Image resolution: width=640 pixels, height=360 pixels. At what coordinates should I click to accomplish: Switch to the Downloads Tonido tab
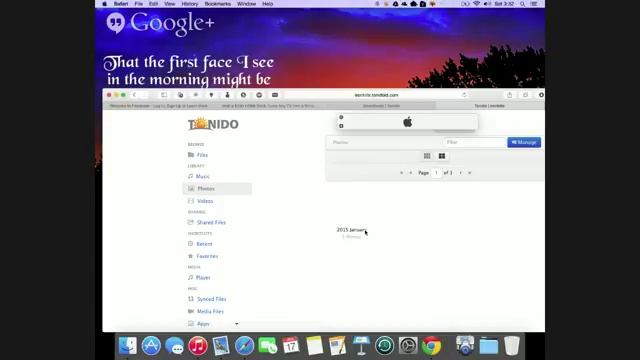click(381, 106)
